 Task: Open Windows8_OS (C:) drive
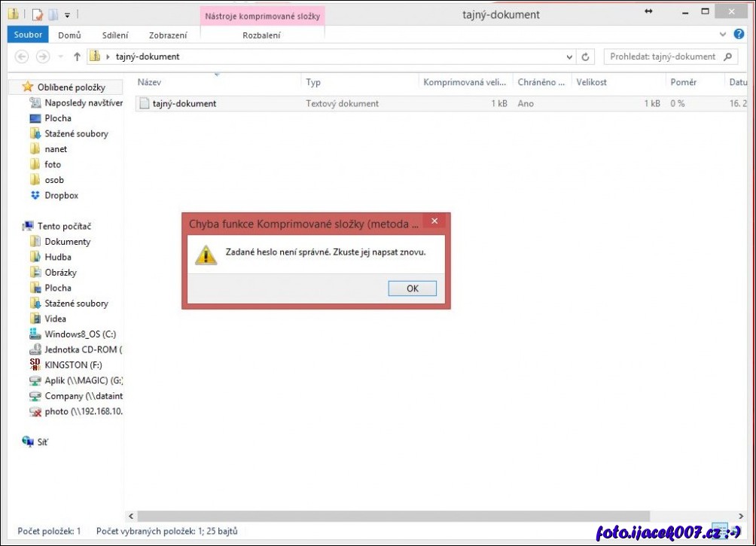(80, 334)
